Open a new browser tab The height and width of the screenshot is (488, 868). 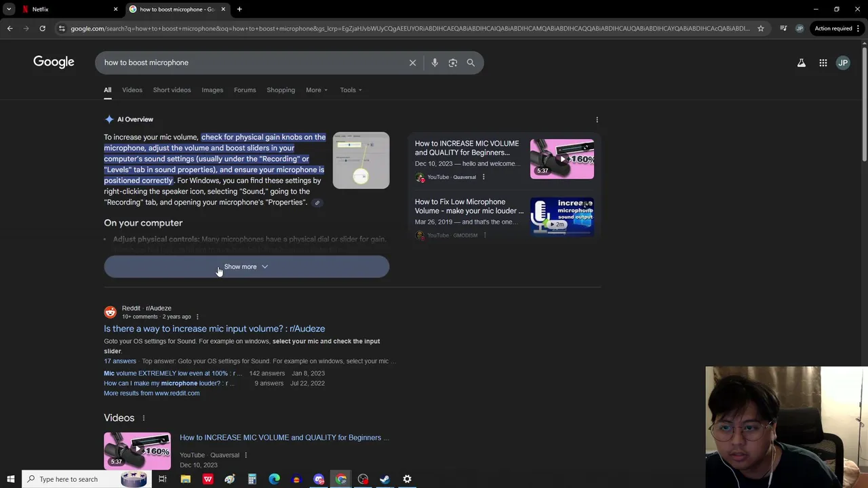239,9
